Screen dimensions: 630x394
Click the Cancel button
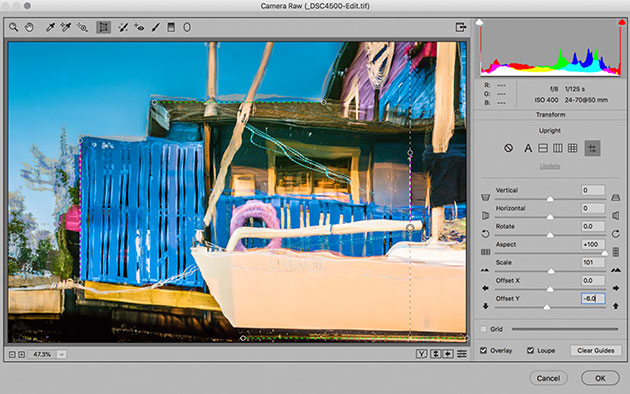pos(548,378)
